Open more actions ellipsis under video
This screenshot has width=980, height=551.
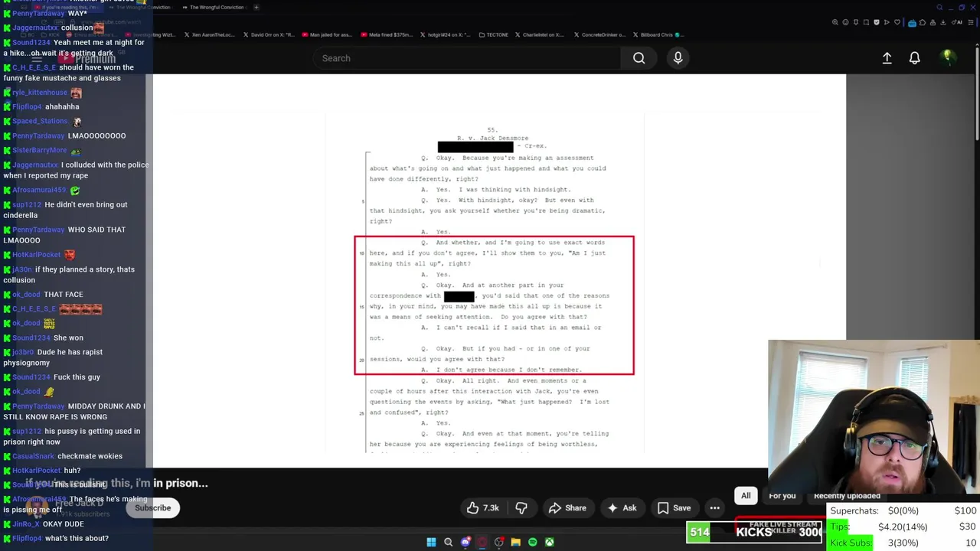click(714, 508)
